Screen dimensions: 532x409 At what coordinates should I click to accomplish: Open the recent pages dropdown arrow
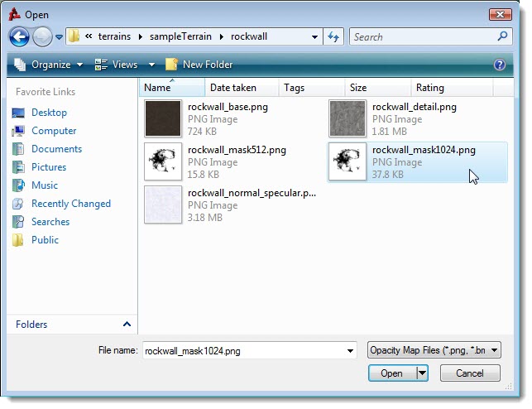[x=59, y=37]
